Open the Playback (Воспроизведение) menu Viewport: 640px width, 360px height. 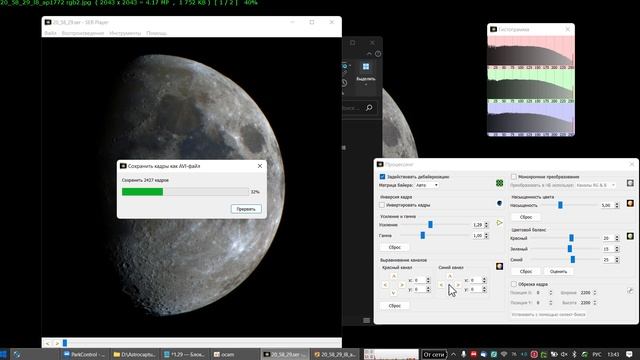pos(83,33)
